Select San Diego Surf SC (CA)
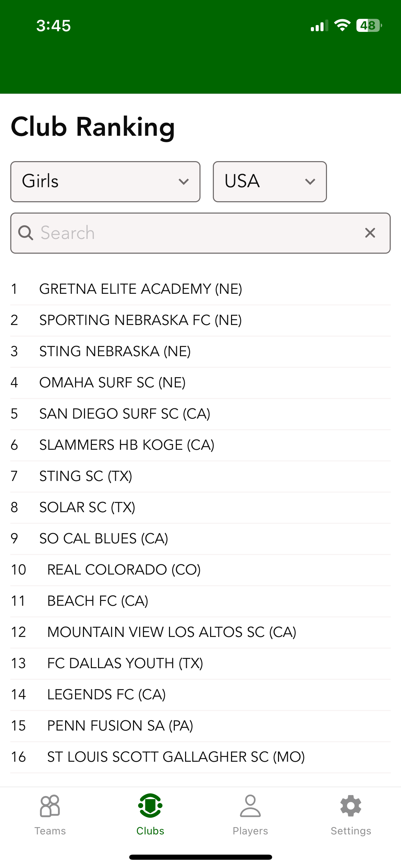 pos(125,414)
